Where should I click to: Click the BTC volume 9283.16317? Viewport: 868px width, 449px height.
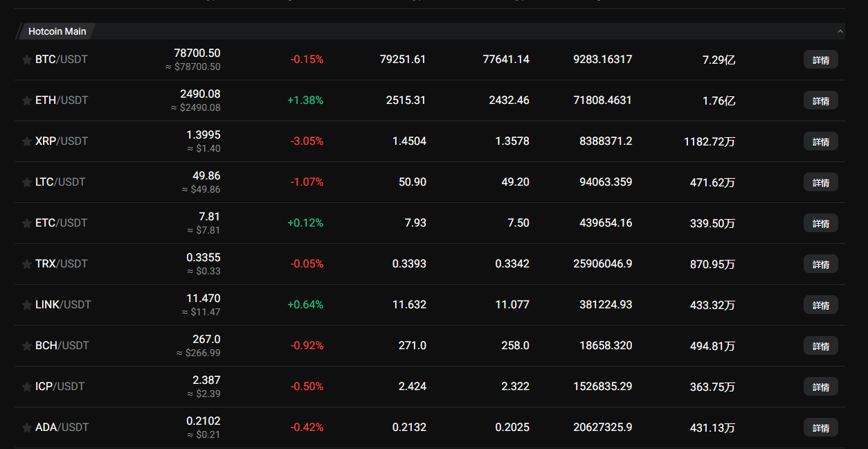pyautogui.click(x=603, y=60)
